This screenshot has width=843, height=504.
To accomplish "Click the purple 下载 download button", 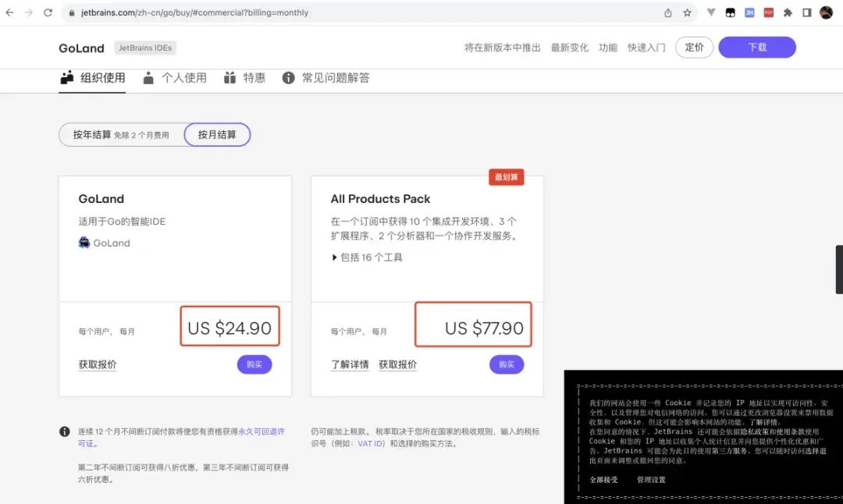I will [757, 48].
